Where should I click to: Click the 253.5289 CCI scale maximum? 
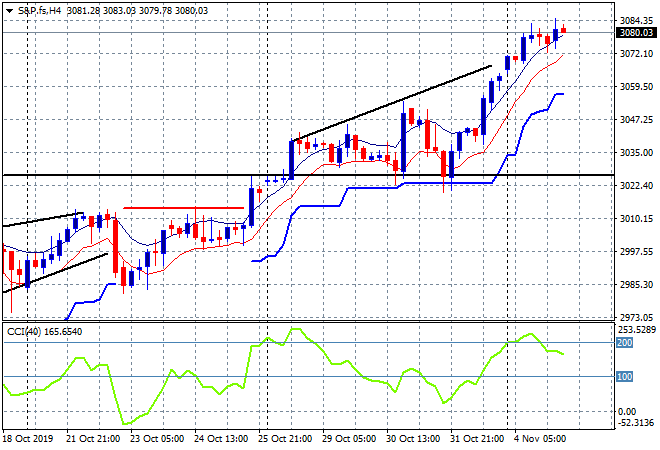click(x=637, y=329)
